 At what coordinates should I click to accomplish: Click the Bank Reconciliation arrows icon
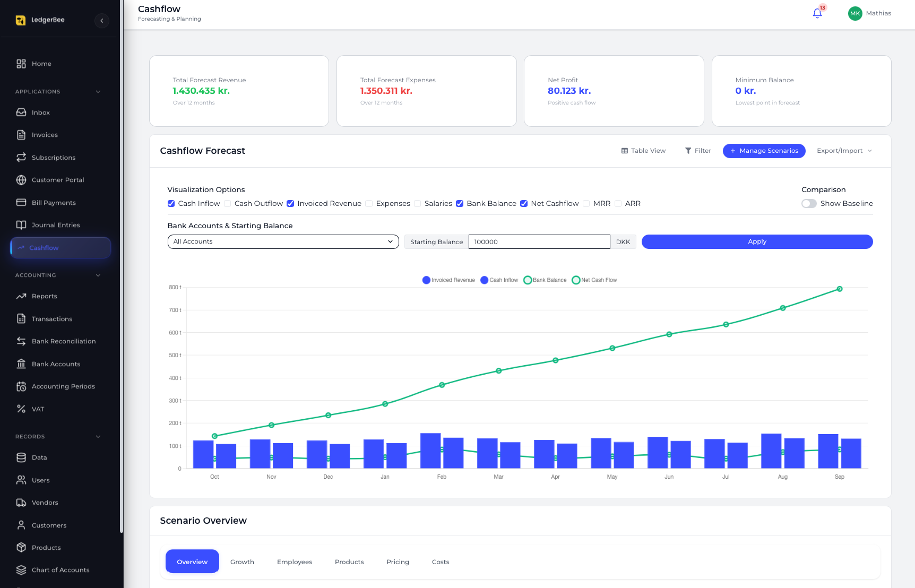[21, 341]
